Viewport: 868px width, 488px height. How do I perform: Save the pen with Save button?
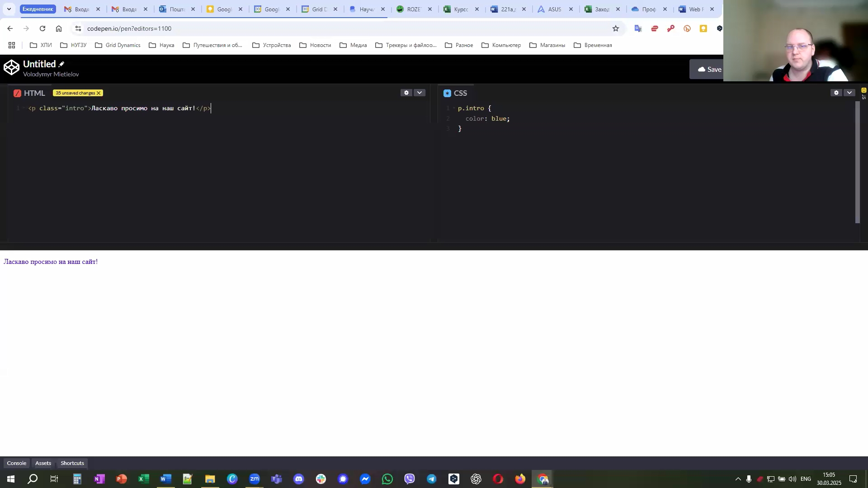tap(709, 69)
